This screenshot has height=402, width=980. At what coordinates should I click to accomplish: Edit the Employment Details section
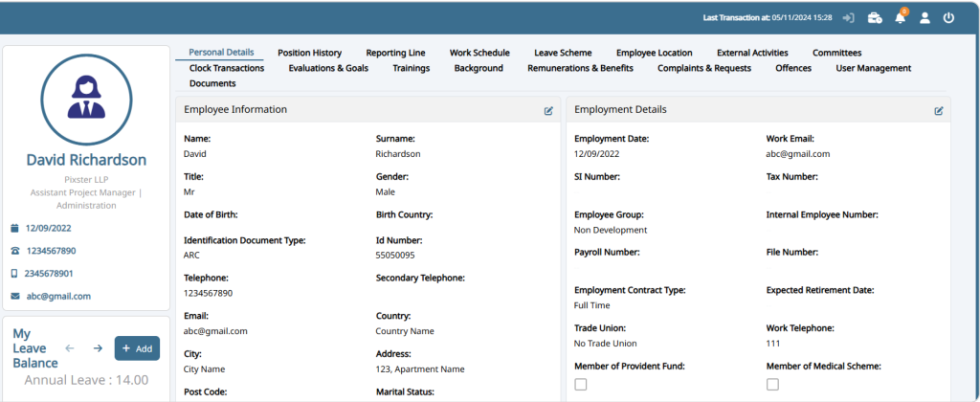[x=939, y=111]
